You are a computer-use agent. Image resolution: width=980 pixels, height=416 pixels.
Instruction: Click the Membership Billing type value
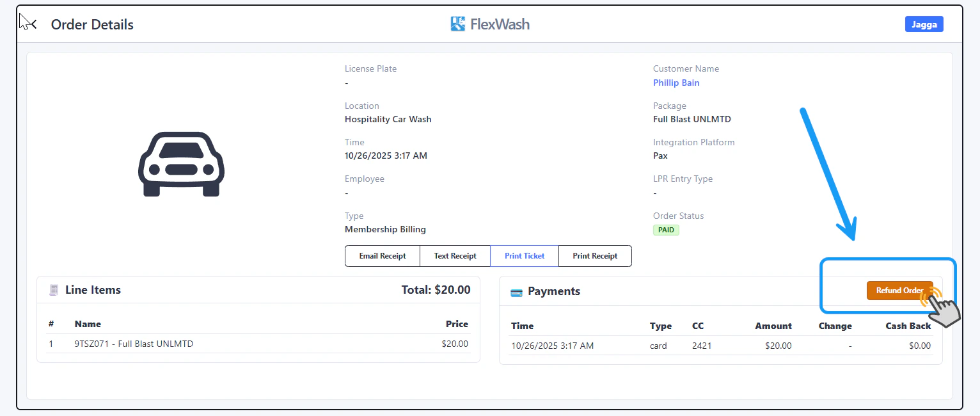tap(385, 229)
